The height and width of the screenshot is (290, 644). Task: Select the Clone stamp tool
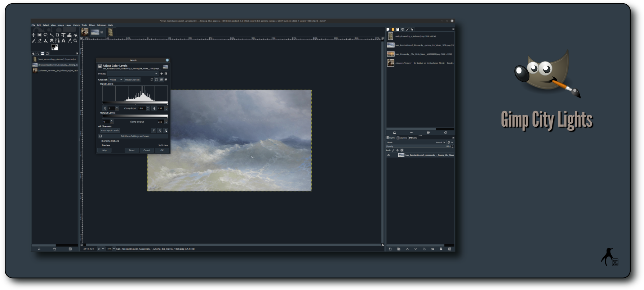point(45,41)
